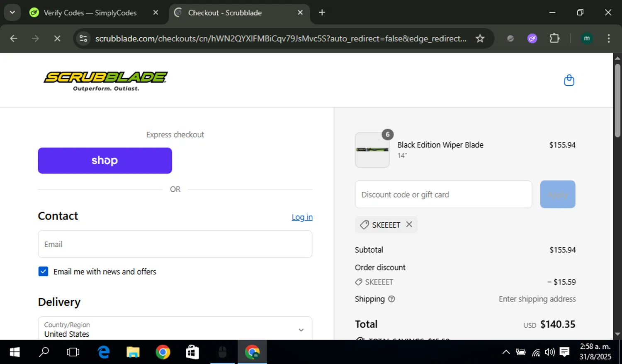The width and height of the screenshot is (622, 364).
Task: Click the Apply discount button
Action: 557,194
